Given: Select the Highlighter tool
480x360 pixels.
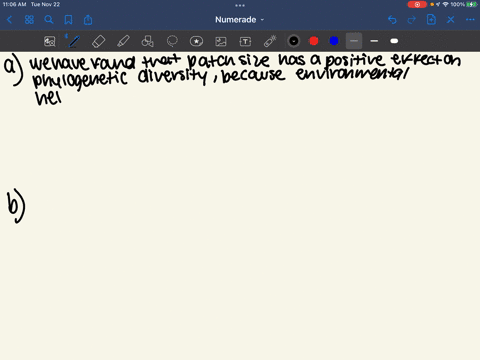Looking at the screenshot, I should click(123, 41).
